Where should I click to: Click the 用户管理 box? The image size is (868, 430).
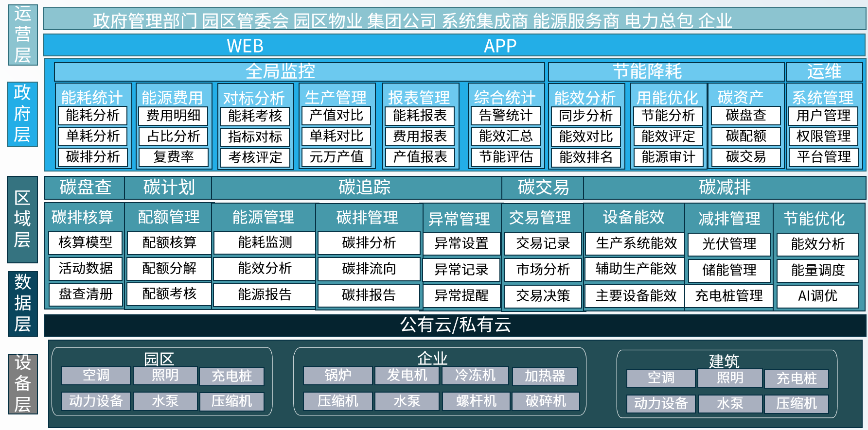(823, 116)
